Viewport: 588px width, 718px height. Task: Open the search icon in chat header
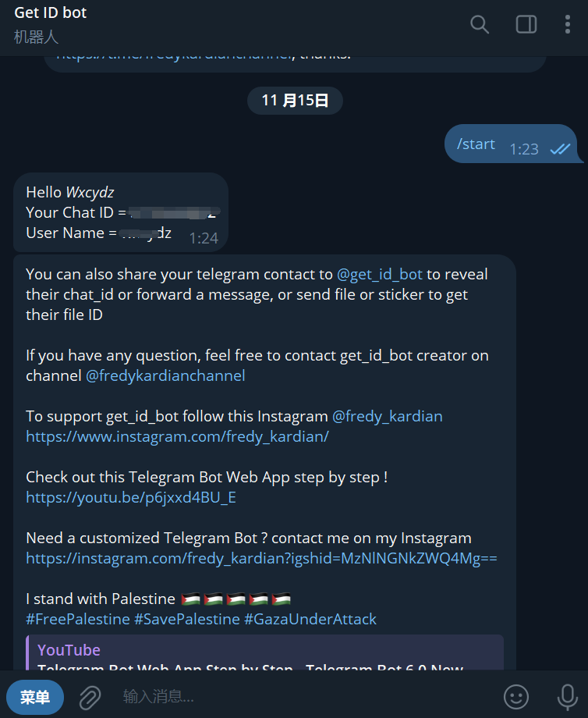480,24
